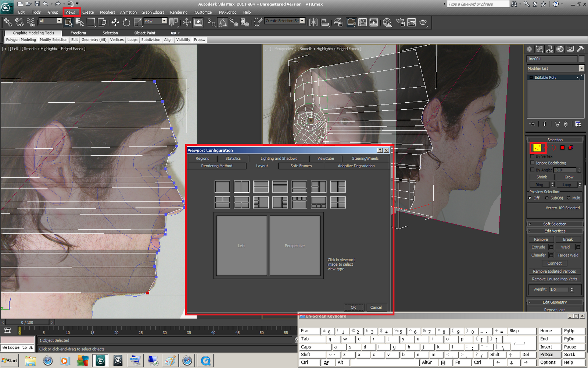This screenshot has width=588, height=368.
Task: Click the Mirror tool icon
Action: 313,22
